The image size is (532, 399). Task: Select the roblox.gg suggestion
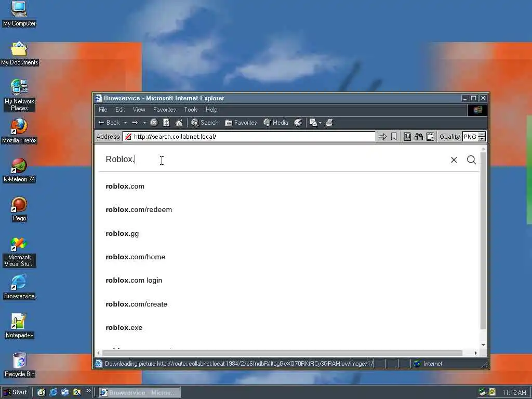(122, 233)
